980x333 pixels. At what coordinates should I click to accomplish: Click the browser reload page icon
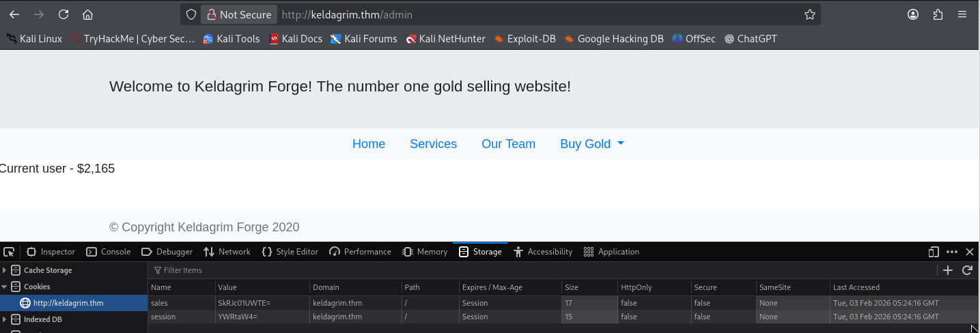[x=64, y=14]
